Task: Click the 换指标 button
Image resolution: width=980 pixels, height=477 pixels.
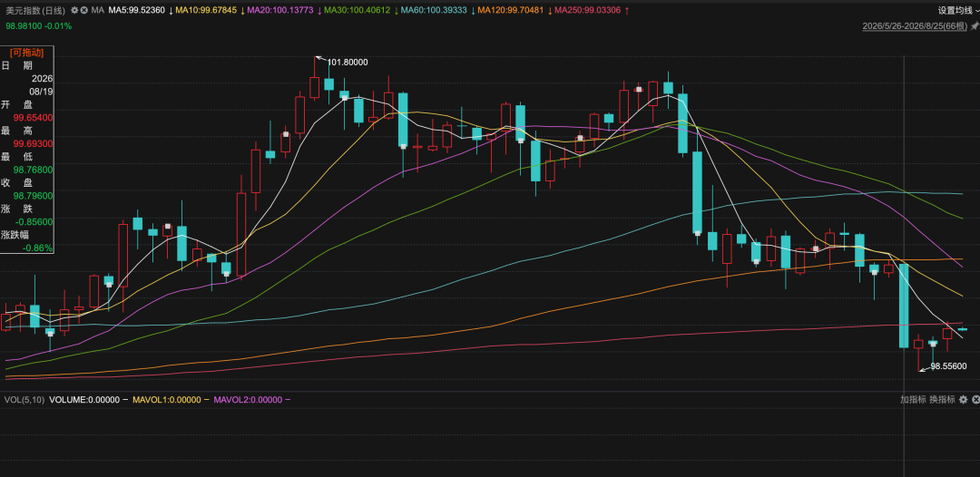Action: tap(942, 400)
